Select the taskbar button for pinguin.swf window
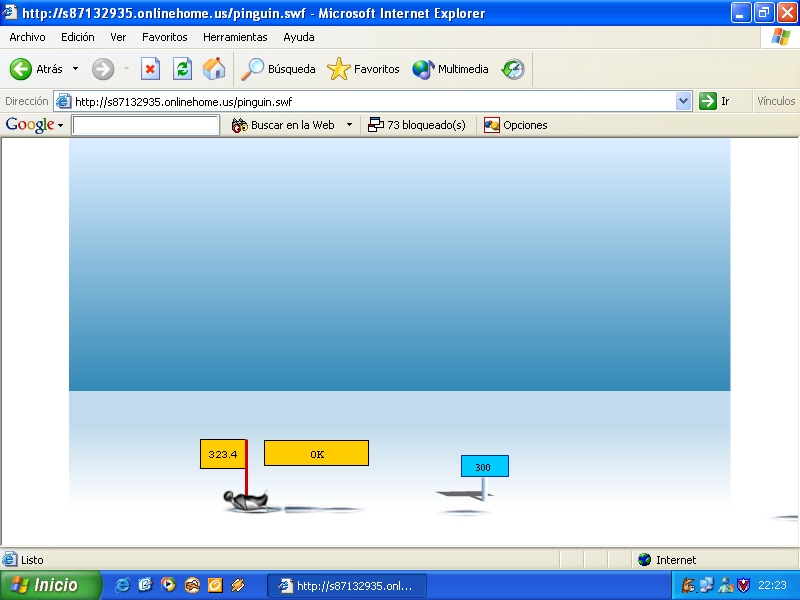The height and width of the screenshot is (600, 800). pyautogui.click(x=347, y=585)
